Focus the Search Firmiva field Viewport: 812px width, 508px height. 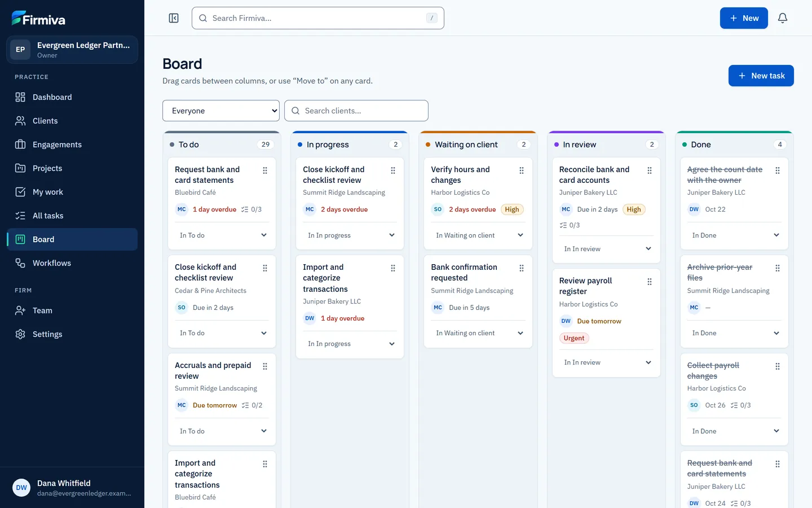318,18
